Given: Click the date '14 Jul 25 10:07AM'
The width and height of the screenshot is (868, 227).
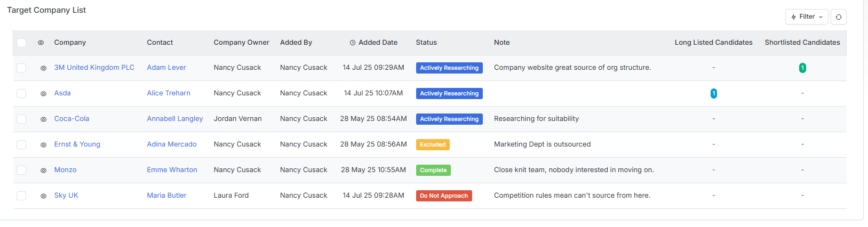Looking at the screenshot, I should point(373,93).
